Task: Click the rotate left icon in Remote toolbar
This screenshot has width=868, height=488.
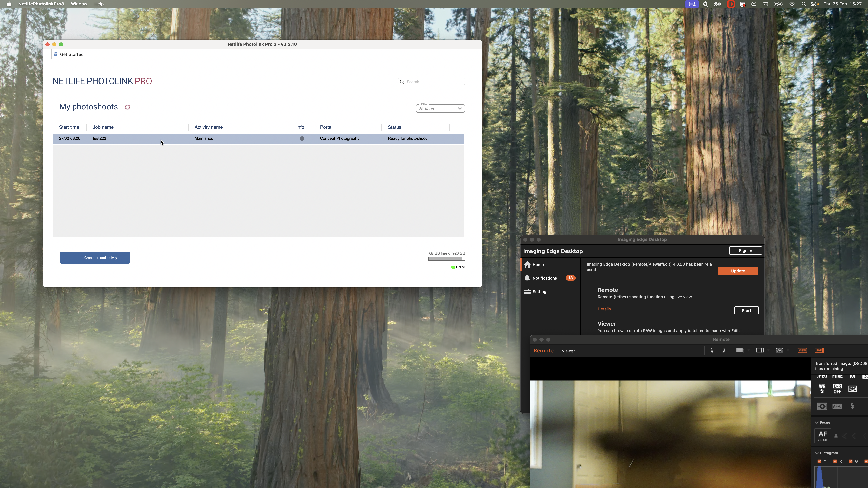Action: pyautogui.click(x=712, y=350)
